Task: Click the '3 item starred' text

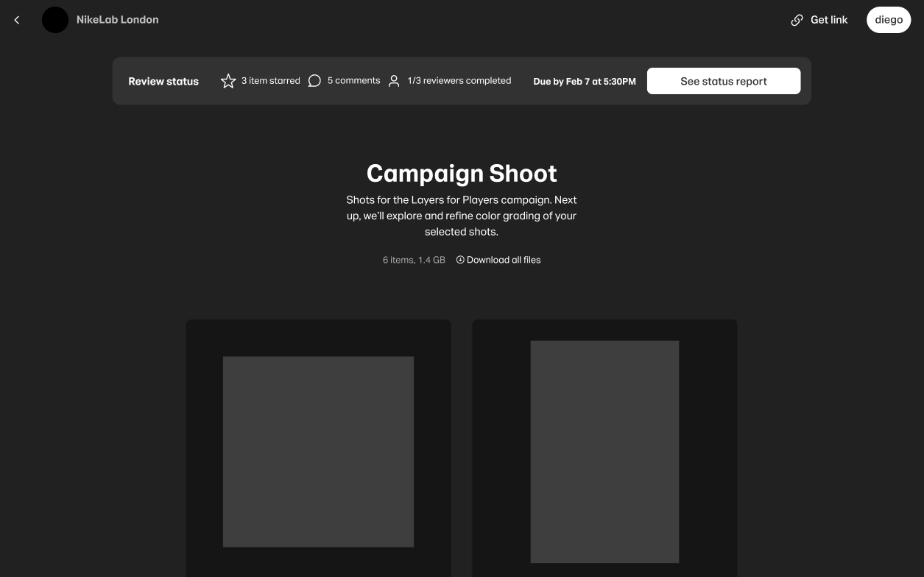Action: (x=271, y=81)
